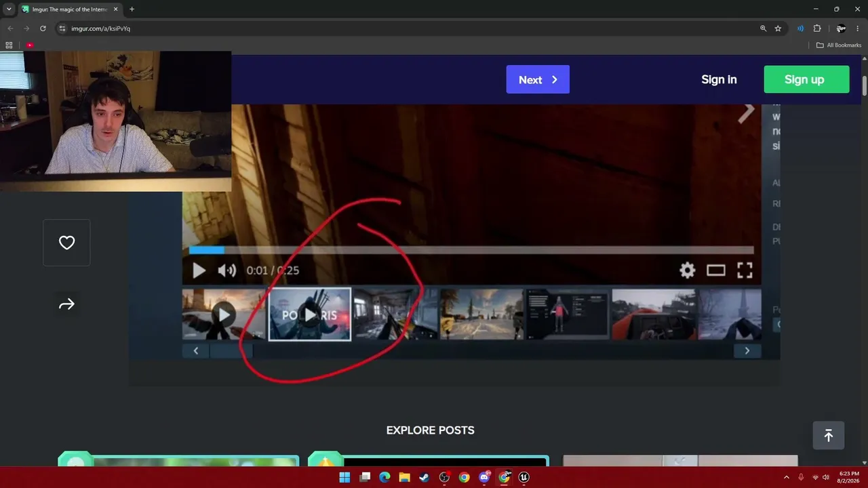Click the video settings gear icon
Viewport: 868px width, 488px height.
pyautogui.click(x=687, y=270)
